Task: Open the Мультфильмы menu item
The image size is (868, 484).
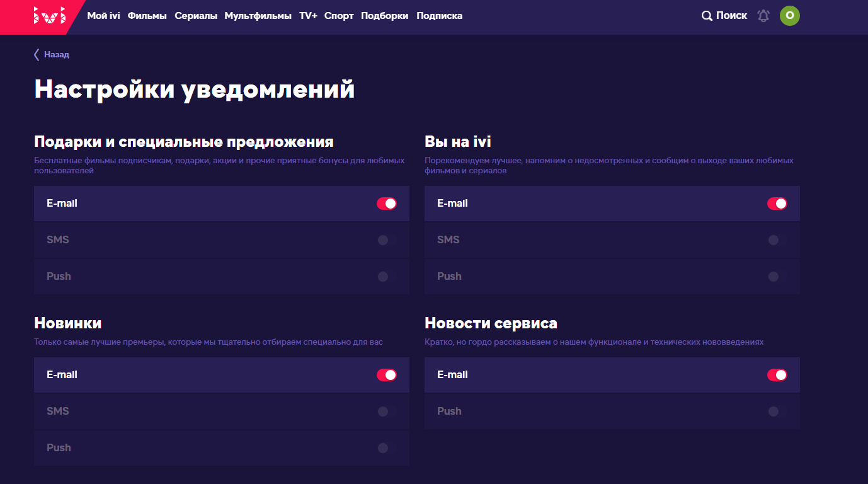Action: [x=258, y=16]
